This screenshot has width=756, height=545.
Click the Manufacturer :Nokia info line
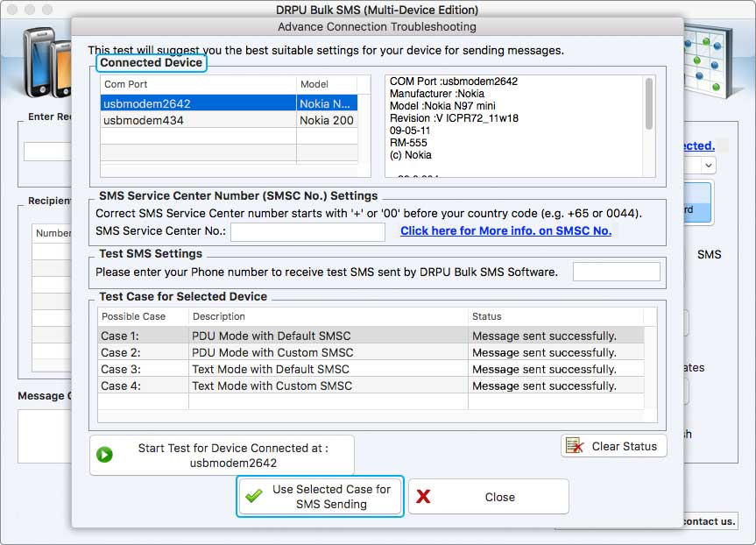click(437, 94)
